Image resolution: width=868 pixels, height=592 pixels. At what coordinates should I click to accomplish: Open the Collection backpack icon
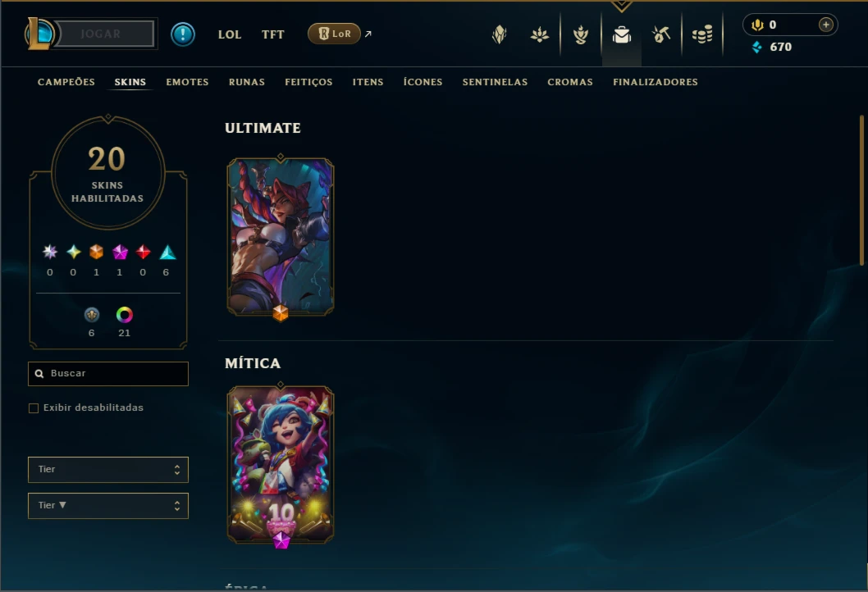tap(622, 35)
